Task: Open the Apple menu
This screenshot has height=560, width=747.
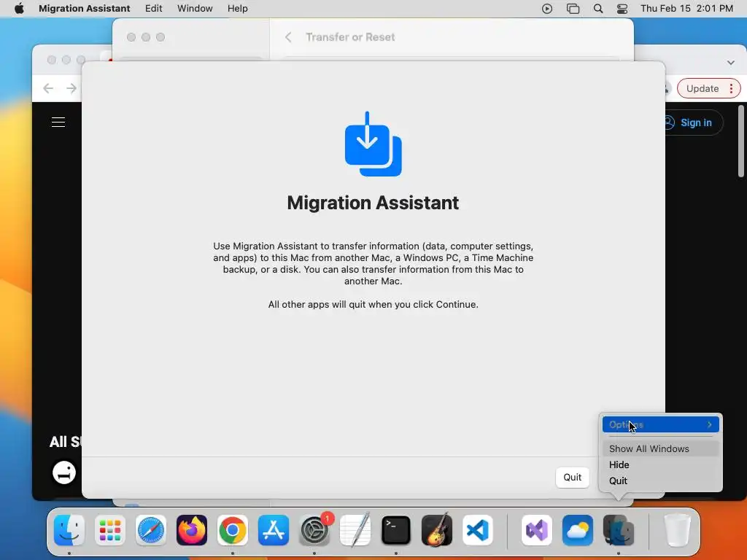Action: (19, 9)
